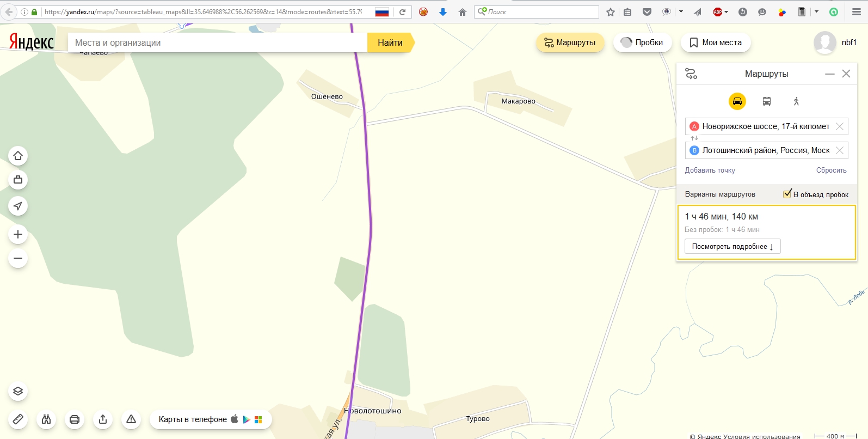Screen dimensions: 868x439
Task: Toggle the Пробки traffic layer
Action: 642,42
